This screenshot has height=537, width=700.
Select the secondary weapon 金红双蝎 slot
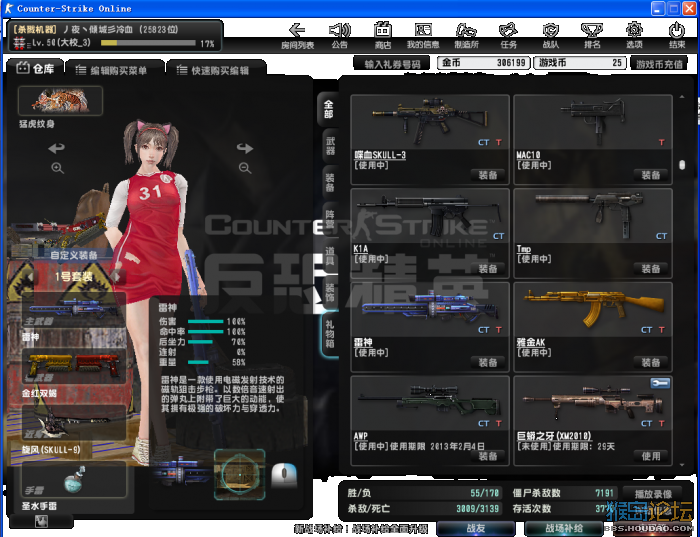coord(74,366)
